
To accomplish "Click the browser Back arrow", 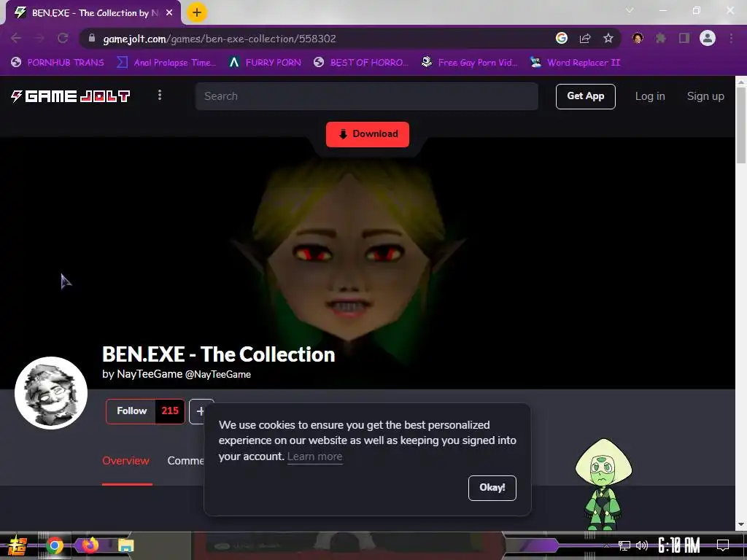I will pos(16,38).
